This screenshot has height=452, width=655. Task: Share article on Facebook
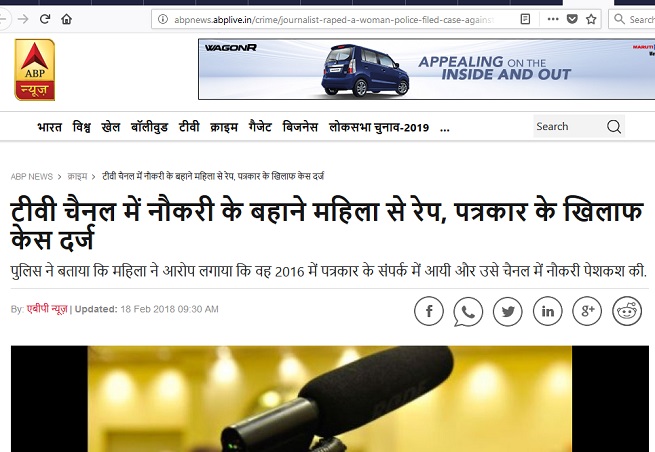point(429,311)
